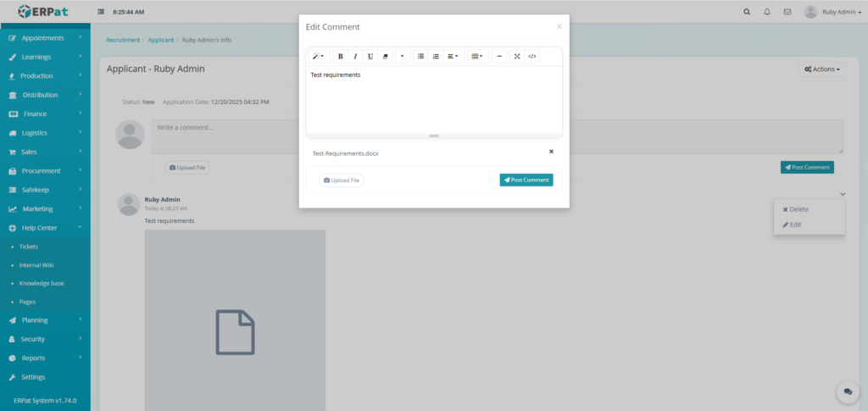Image resolution: width=868 pixels, height=411 pixels.
Task: Open the insert table dropdown
Action: pyautogui.click(x=477, y=57)
